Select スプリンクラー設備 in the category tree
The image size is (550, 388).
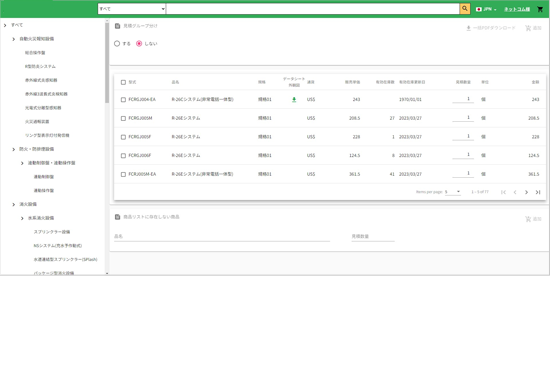tap(52, 232)
